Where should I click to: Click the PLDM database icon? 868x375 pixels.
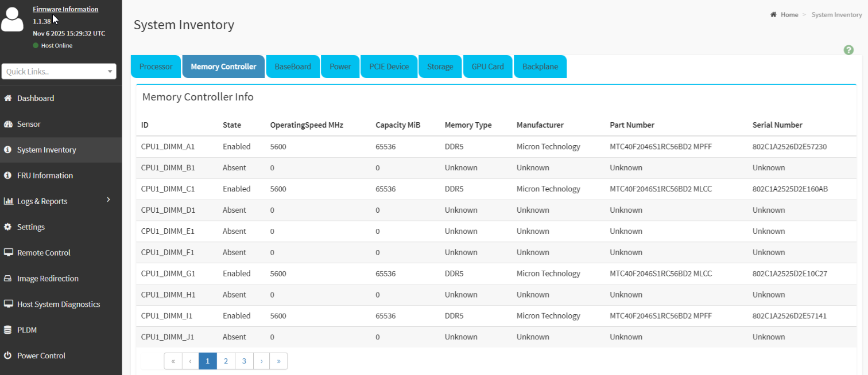(8, 330)
